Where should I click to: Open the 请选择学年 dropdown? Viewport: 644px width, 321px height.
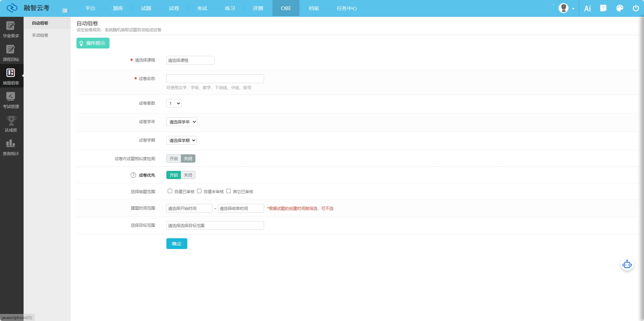pos(182,122)
